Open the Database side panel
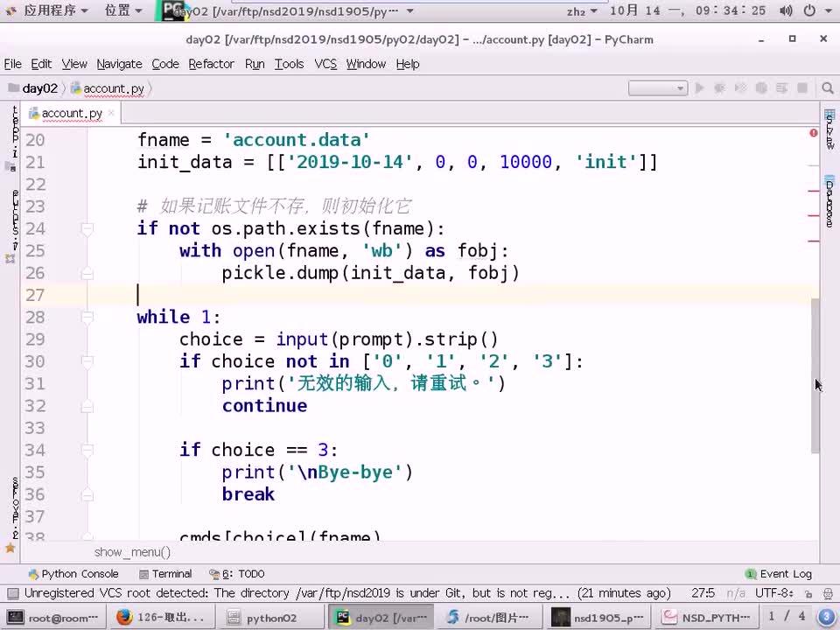 click(829, 201)
